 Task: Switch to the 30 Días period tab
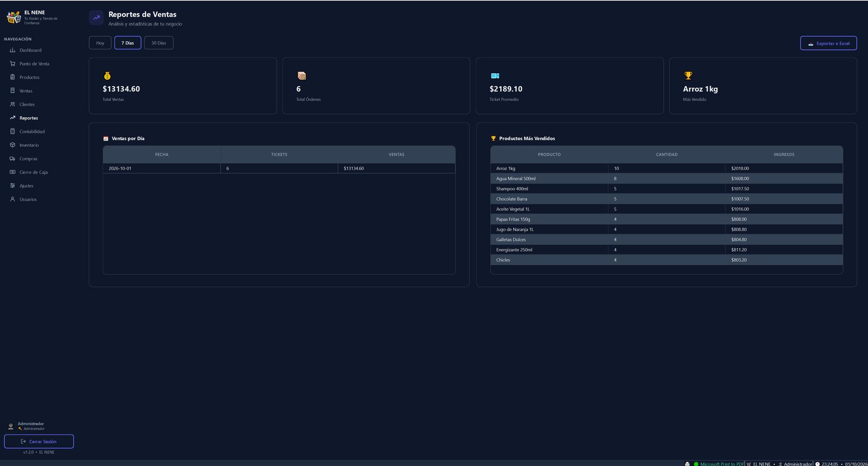pos(158,43)
